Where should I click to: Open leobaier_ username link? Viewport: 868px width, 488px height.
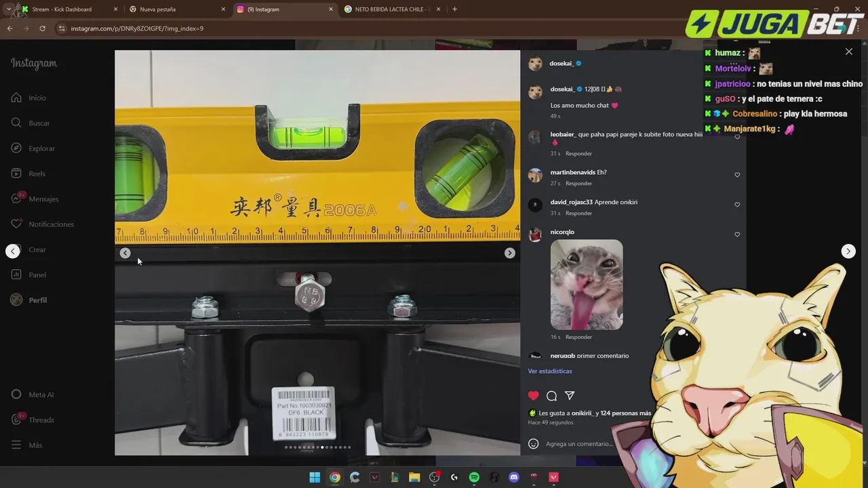pos(563,134)
